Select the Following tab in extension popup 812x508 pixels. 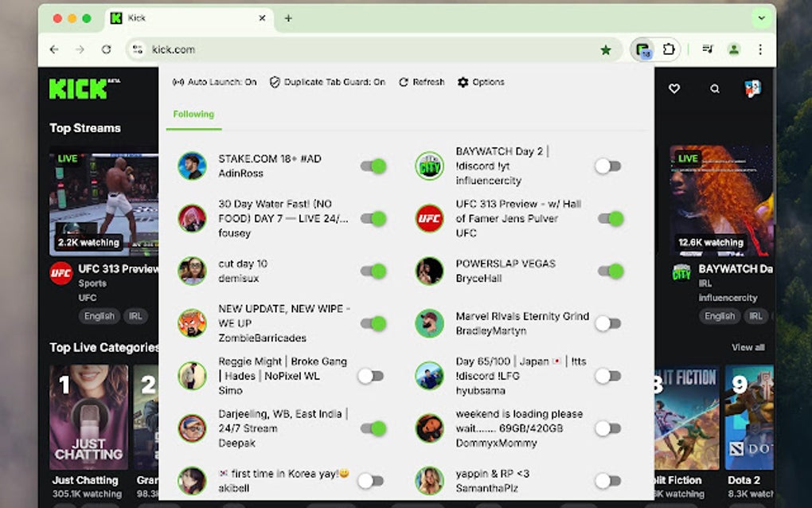(193, 114)
